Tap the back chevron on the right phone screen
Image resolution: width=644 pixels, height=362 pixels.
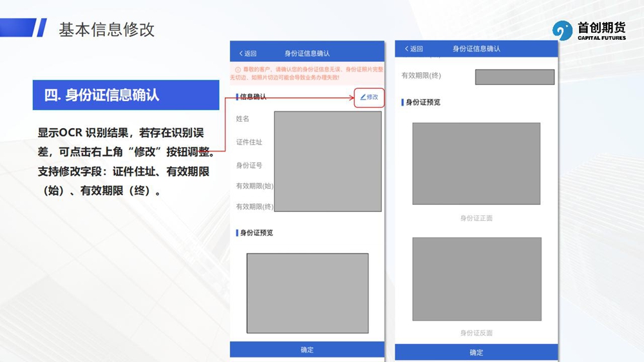pyautogui.click(x=407, y=49)
